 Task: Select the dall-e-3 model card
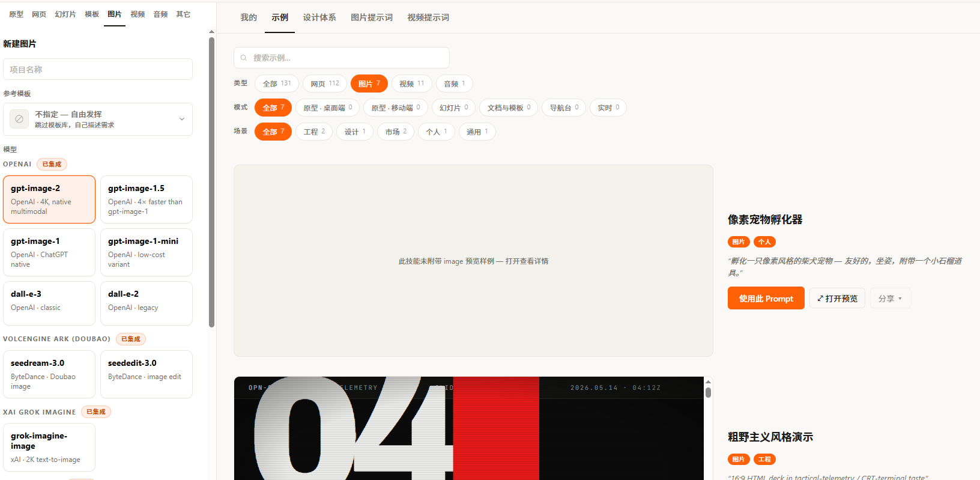49,303
